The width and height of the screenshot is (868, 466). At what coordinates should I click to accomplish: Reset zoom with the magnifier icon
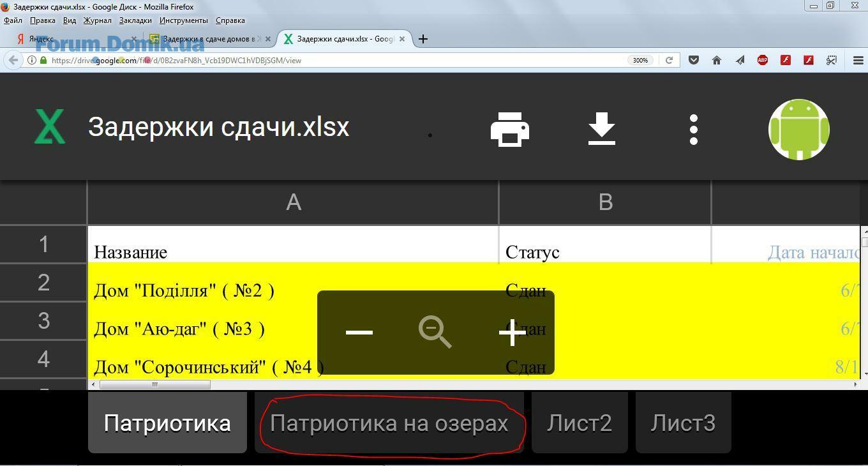point(435,333)
